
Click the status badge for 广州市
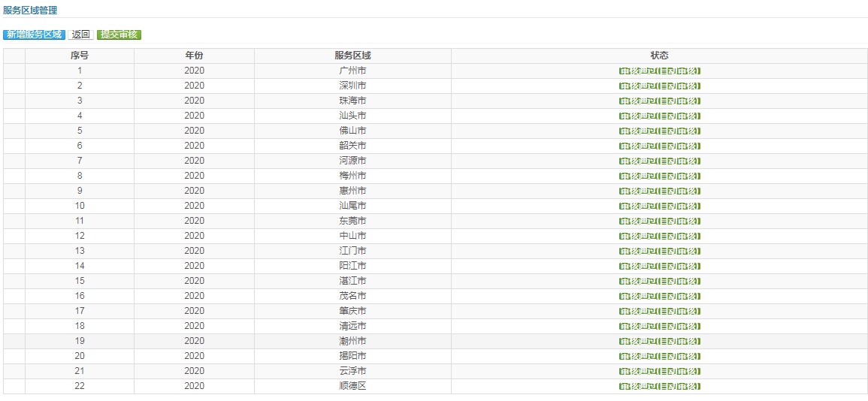659,71
